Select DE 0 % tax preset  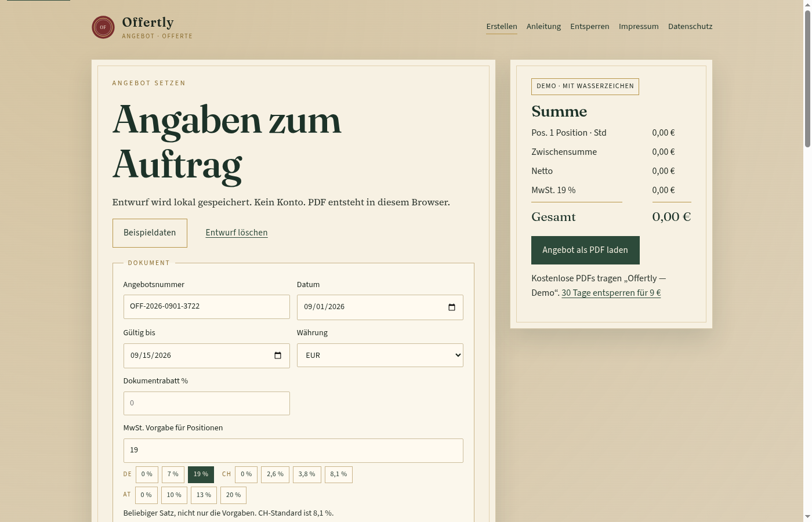coord(147,474)
